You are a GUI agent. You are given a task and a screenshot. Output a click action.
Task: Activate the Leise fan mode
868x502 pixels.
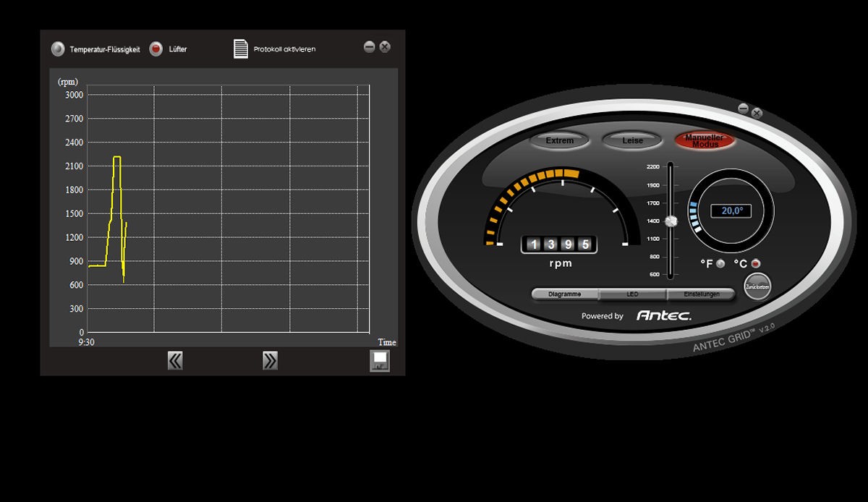pyautogui.click(x=633, y=140)
